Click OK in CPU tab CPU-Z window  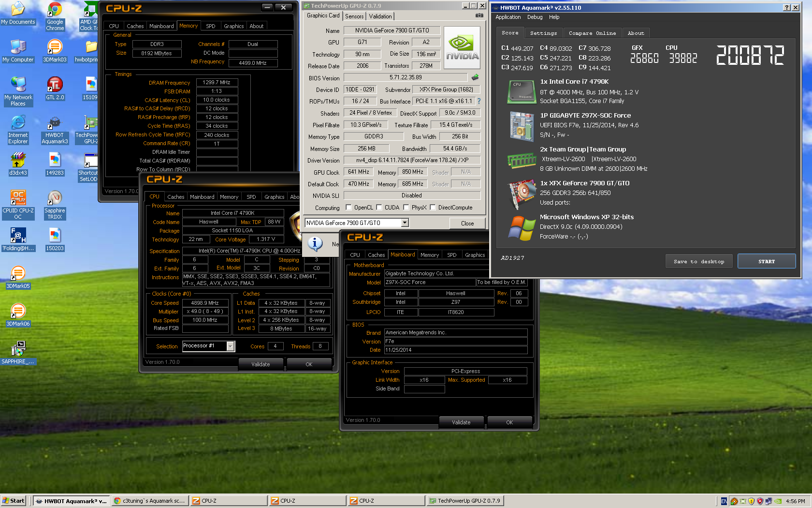pos(309,364)
